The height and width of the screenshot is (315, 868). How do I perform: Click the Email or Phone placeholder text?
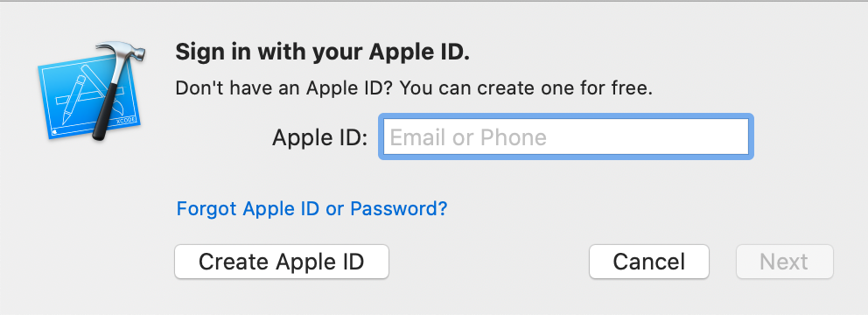[x=468, y=137]
